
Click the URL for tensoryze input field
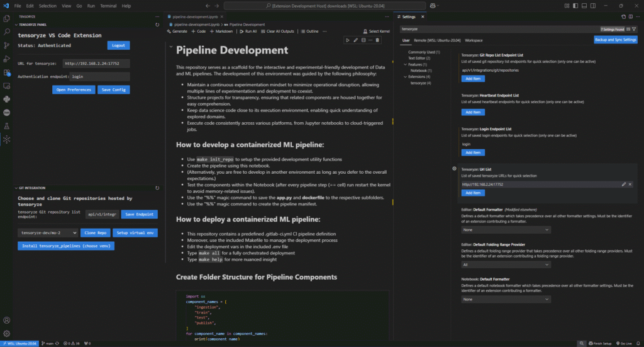pyautogui.click(x=96, y=64)
